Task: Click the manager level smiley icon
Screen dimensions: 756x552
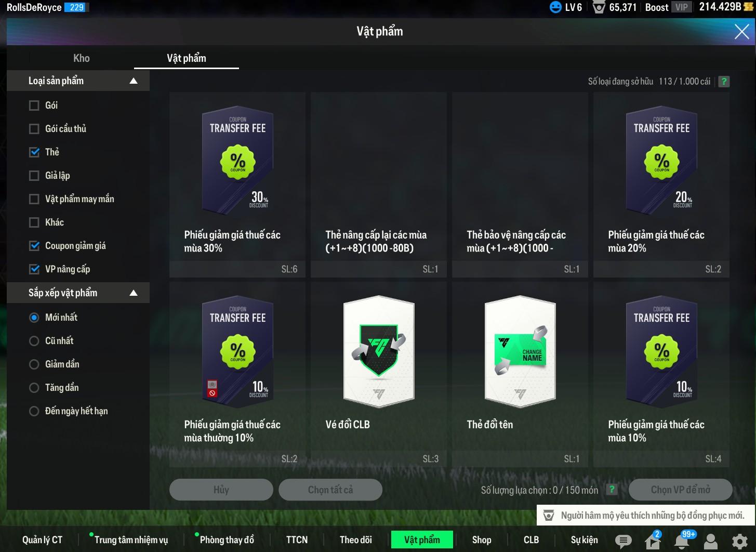Action: pyautogui.click(x=555, y=7)
